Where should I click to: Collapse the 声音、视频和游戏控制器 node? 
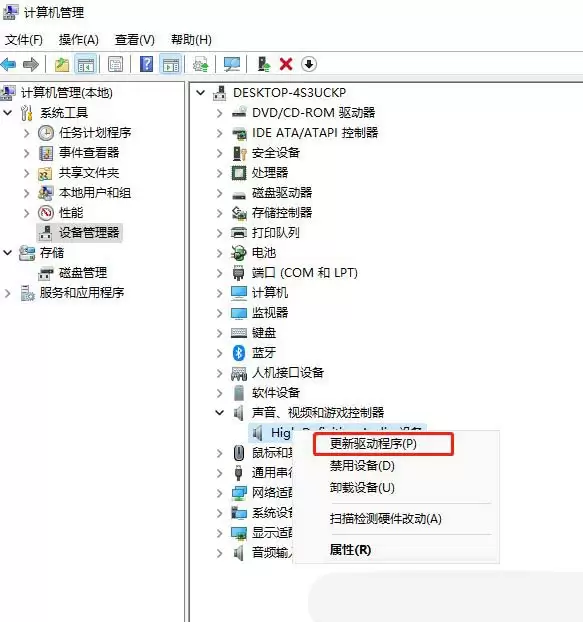(219, 413)
